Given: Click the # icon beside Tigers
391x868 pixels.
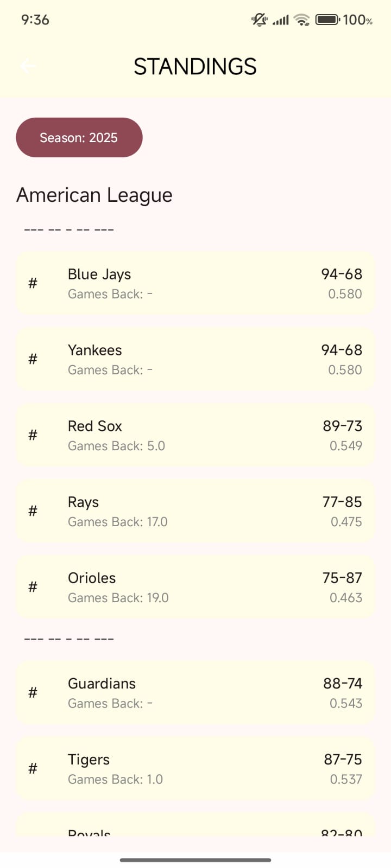Looking at the screenshot, I should 33,769.
